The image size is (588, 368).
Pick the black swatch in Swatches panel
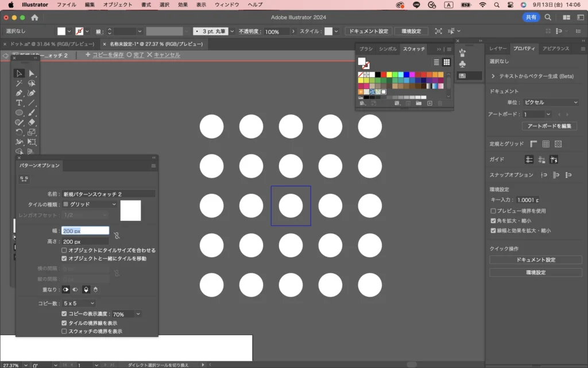[x=377, y=74]
